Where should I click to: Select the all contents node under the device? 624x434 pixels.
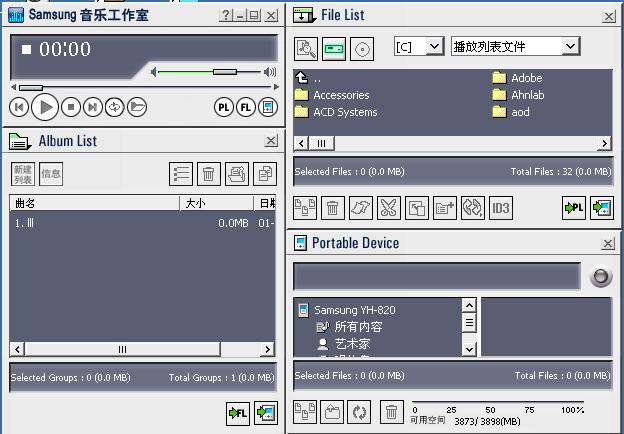click(x=349, y=327)
